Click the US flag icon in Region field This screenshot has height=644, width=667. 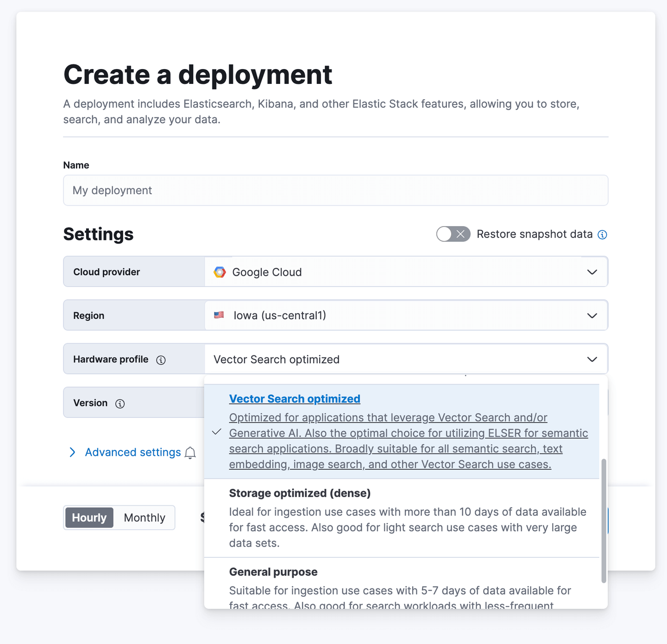(x=219, y=315)
